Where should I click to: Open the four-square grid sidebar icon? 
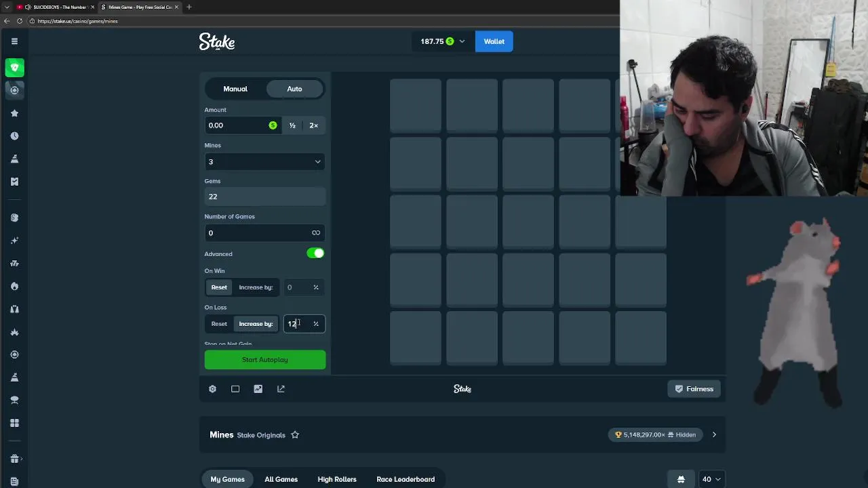(14, 423)
